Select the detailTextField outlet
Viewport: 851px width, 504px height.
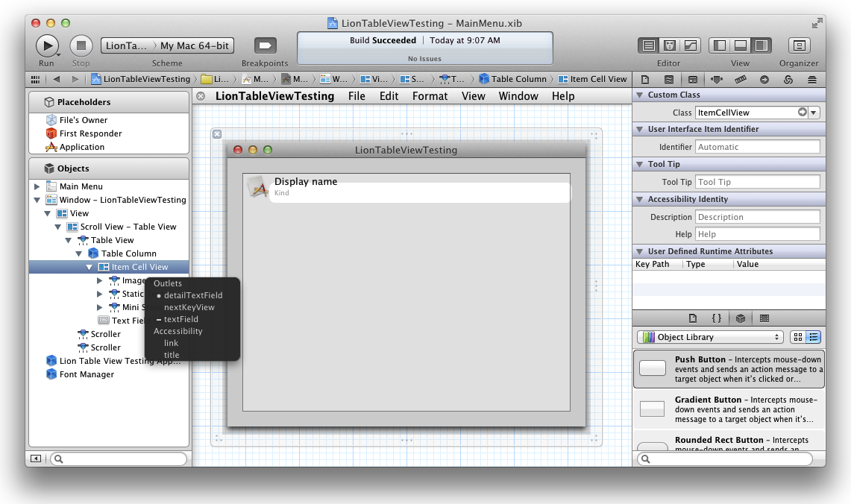(192, 295)
